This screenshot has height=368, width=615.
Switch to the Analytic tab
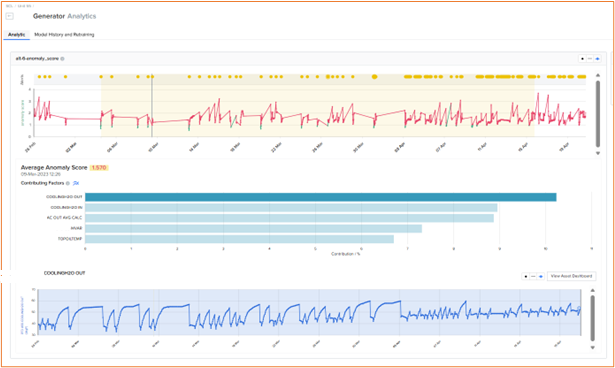pyautogui.click(x=16, y=35)
